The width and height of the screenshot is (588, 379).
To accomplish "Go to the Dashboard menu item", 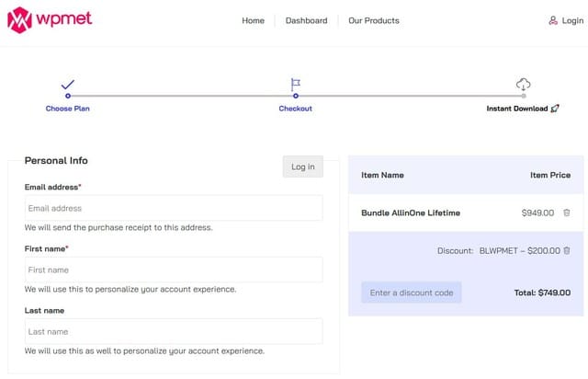I will coord(306,20).
